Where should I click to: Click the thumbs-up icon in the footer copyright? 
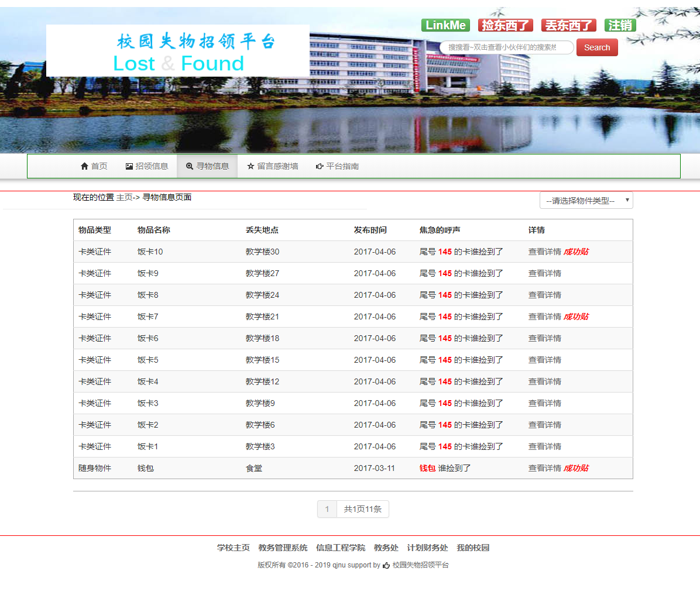point(386,565)
